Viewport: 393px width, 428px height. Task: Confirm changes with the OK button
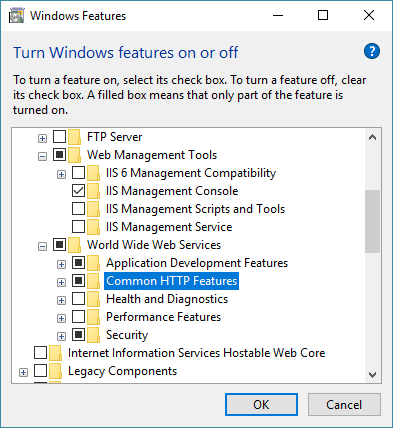click(x=261, y=405)
